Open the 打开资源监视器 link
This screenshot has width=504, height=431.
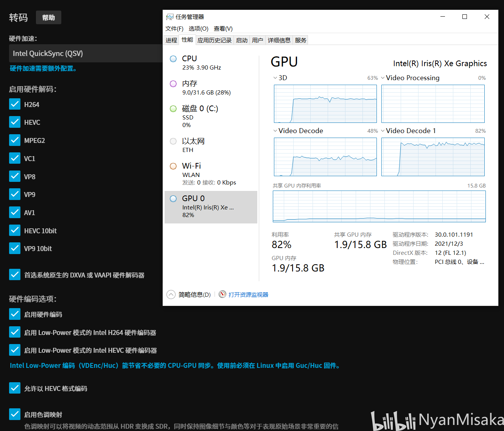coord(248,295)
